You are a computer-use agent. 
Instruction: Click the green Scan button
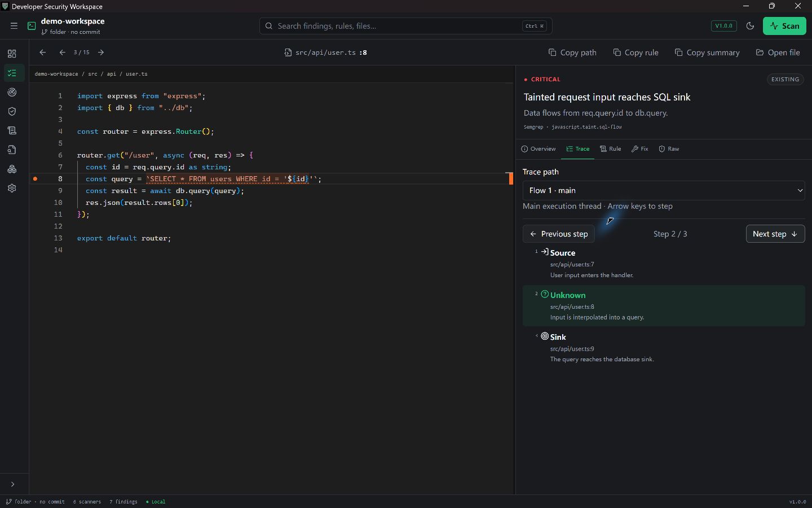coord(784,26)
